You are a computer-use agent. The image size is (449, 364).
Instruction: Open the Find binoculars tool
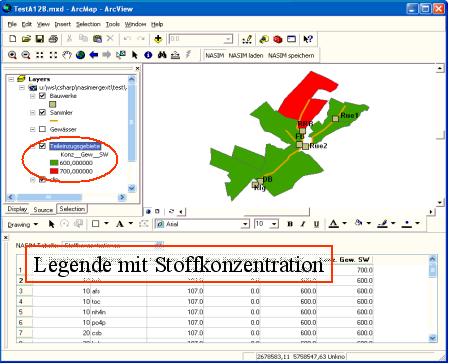pos(162,55)
